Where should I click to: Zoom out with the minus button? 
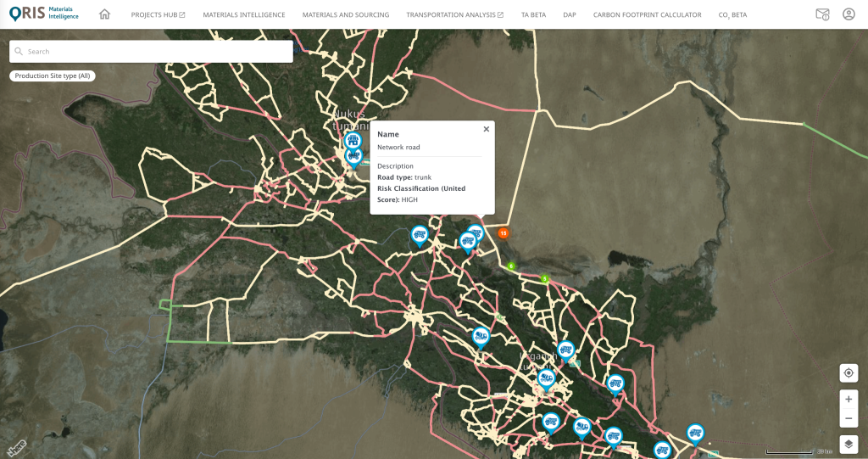point(849,418)
